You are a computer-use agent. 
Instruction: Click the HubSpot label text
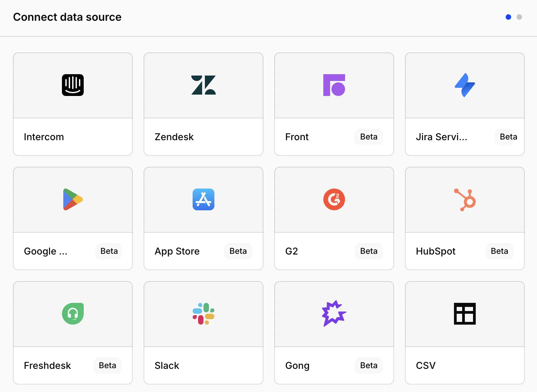[436, 251]
